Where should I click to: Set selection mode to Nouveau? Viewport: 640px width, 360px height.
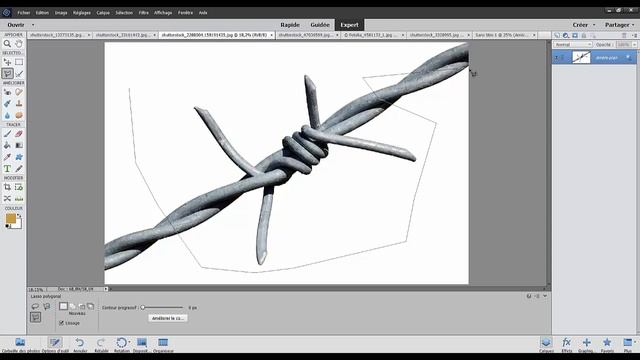tap(63, 306)
